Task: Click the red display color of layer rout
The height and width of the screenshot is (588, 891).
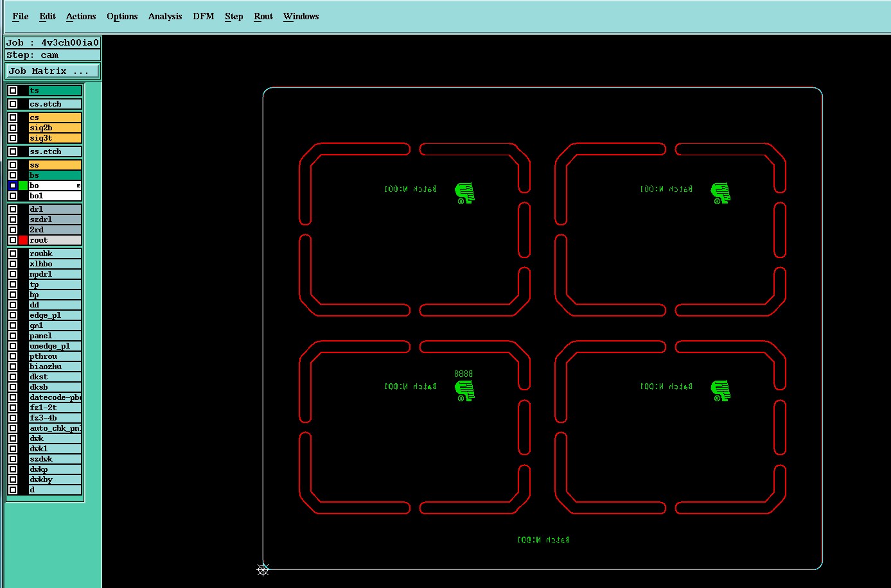Action: (x=23, y=240)
